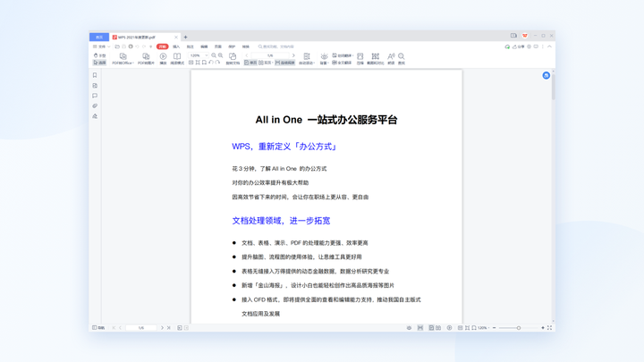
Task: Open the Edit ribbon tab
Action: click(x=204, y=46)
